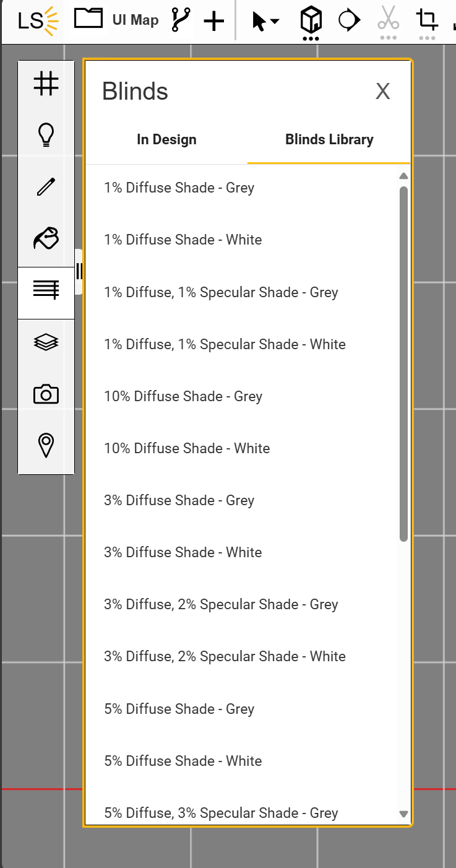Click the branch version icon
This screenshot has height=868, width=456.
(181, 20)
